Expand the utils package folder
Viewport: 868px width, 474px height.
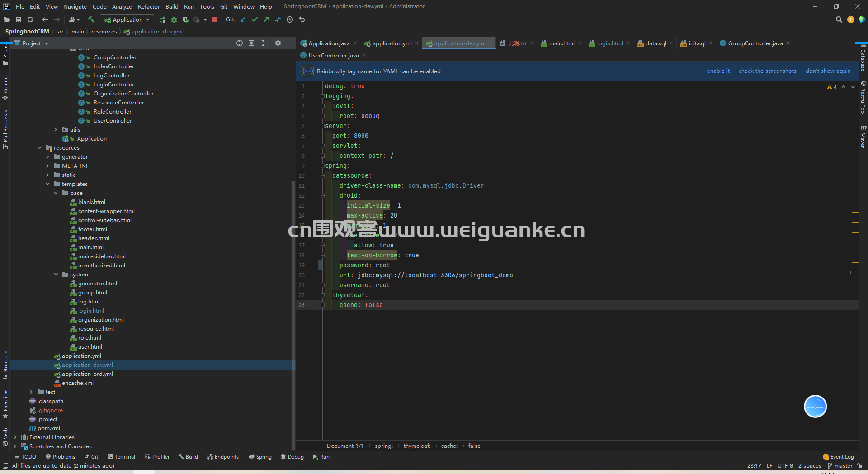point(56,130)
